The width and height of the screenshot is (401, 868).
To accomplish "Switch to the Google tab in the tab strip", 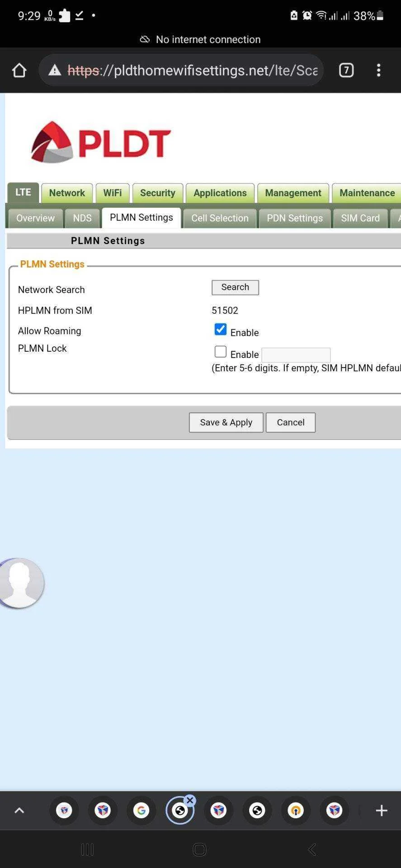I will click(x=142, y=811).
